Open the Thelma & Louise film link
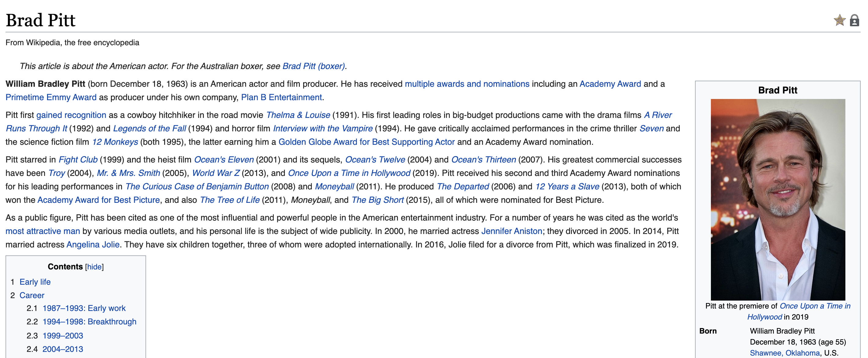This screenshot has height=358, width=868. click(x=298, y=115)
